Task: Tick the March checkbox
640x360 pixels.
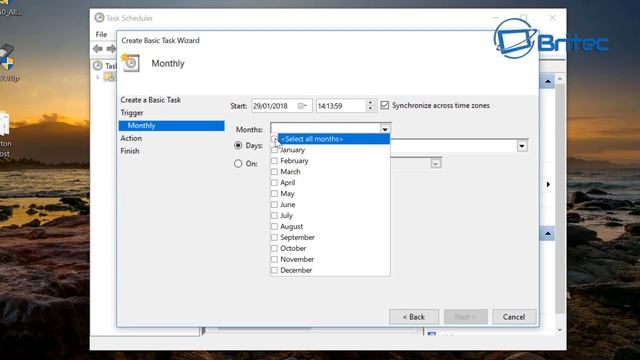Action: tap(274, 172)
